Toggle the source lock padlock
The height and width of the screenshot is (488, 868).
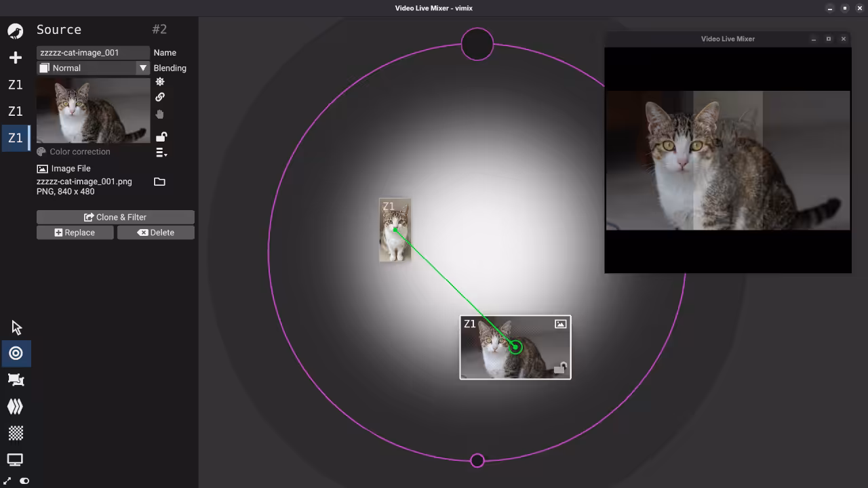tap(161, 137)
